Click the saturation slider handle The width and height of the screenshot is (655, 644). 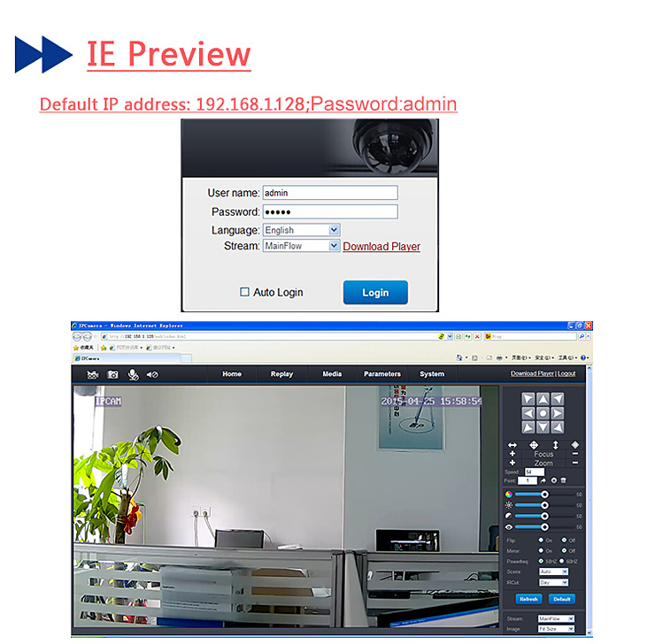click(544, 494)
